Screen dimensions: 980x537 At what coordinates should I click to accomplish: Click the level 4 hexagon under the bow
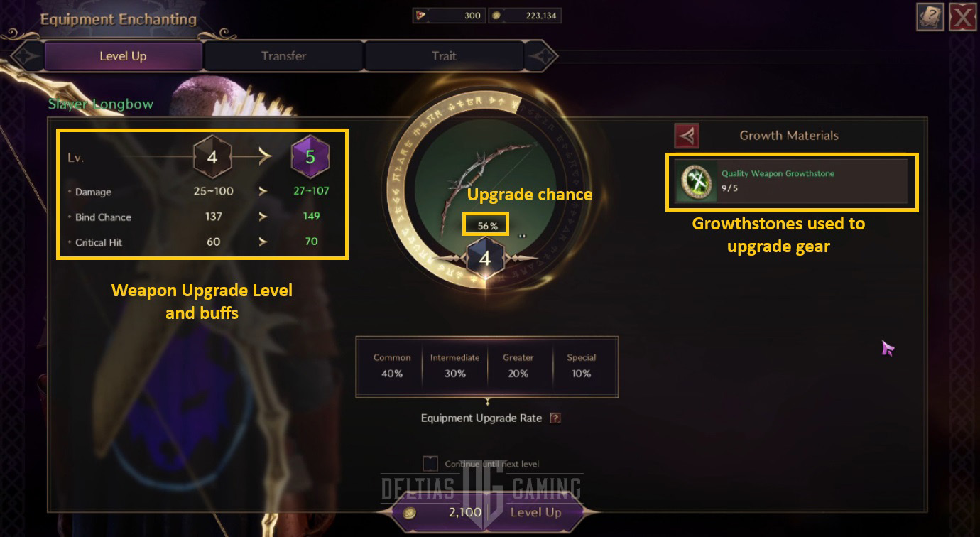pyautogui.click(x=485, y=259)
